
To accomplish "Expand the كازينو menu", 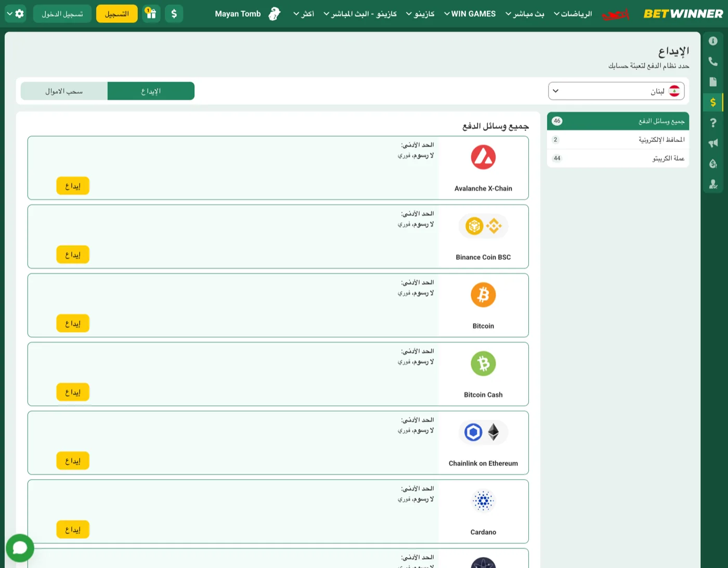I will click(x=420, y=14).
